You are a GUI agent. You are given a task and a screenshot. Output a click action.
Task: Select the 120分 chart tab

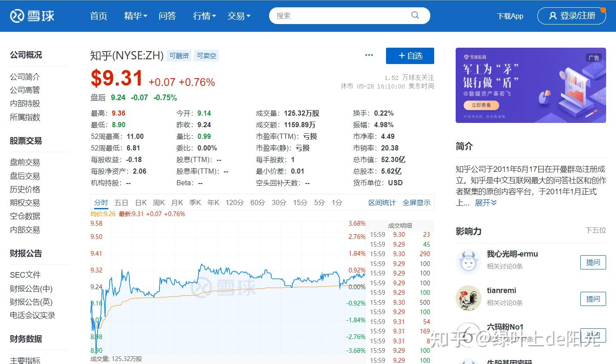[235, 202]
